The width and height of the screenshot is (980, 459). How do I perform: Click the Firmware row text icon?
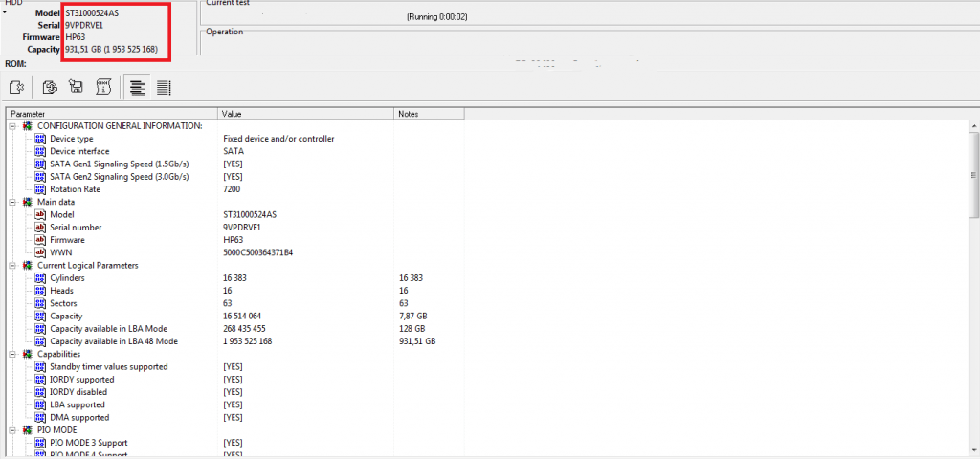[x=40, y=240]
